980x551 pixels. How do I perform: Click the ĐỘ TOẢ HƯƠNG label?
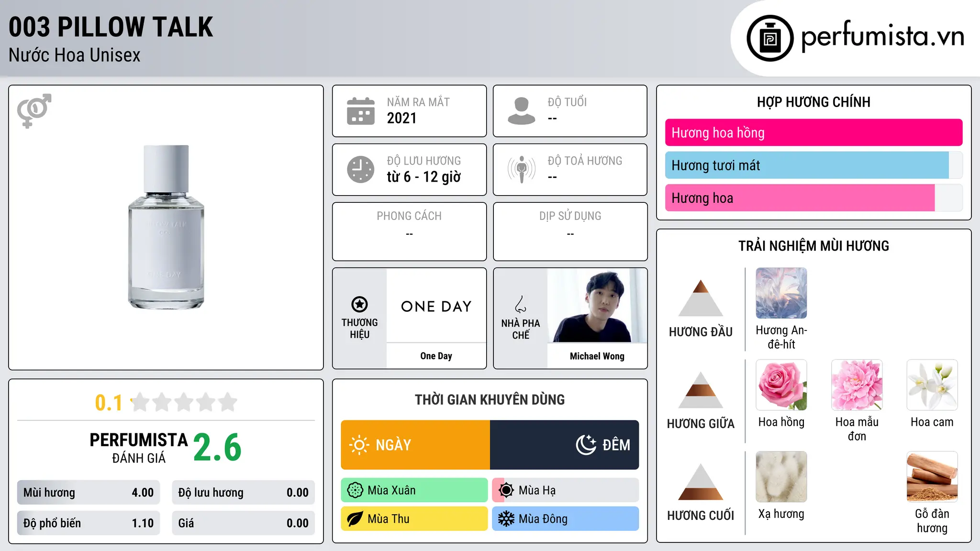[x=585, y=161]
